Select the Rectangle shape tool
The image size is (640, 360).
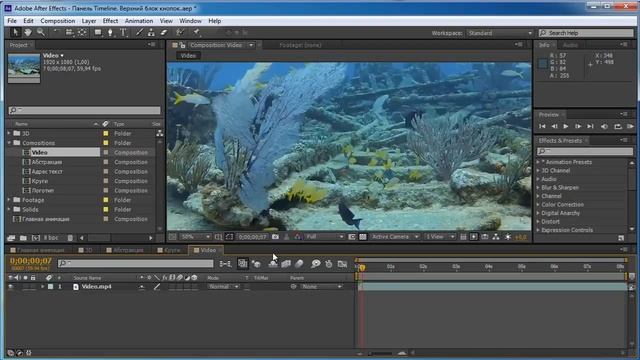tap(98, 32)
